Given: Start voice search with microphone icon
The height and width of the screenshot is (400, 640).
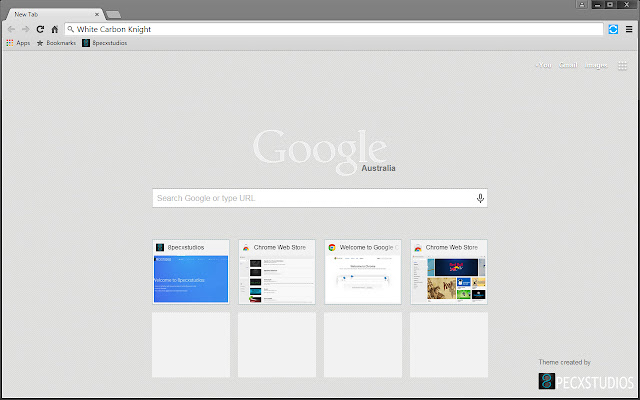Looking at the screenshot, I should pos(480,198).
